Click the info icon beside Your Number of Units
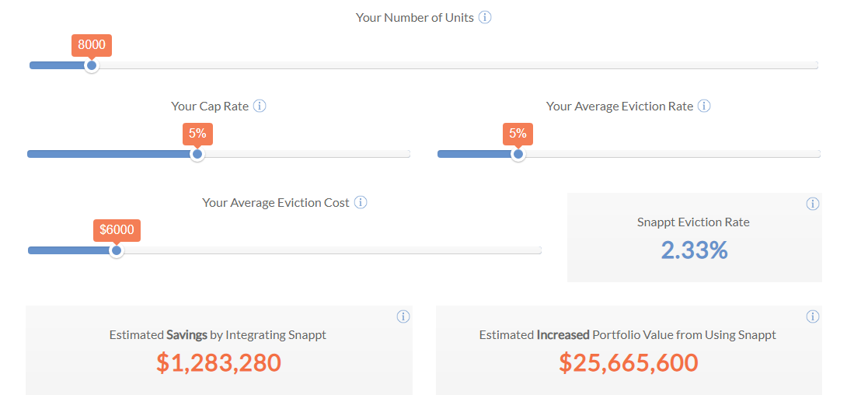Screen dimensions: 868x409 [485, 17]
